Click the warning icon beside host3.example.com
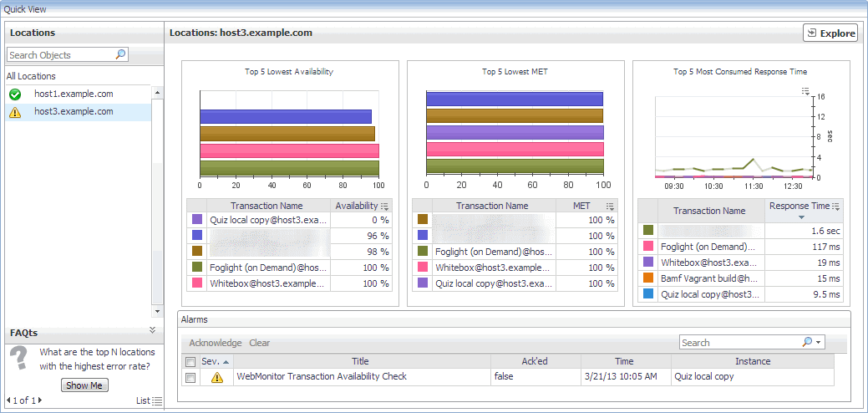868x413 pixels. point(15,112)
